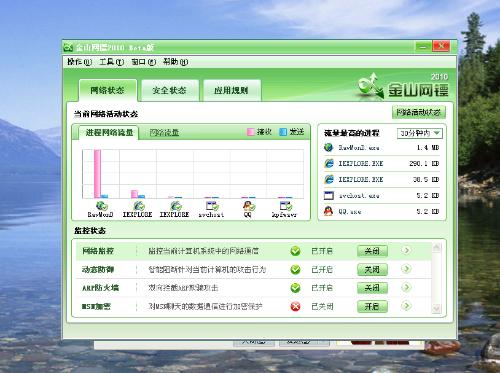500x373 pixels.
Task: Click the penguin icon beside QQ.exe in the list
Action: tap(329, 211)
